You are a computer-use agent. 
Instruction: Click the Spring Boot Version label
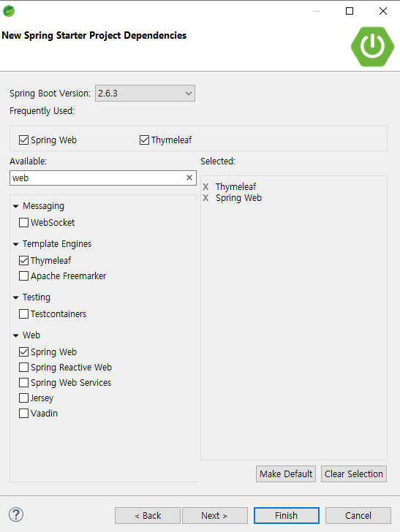coord(50,94)
